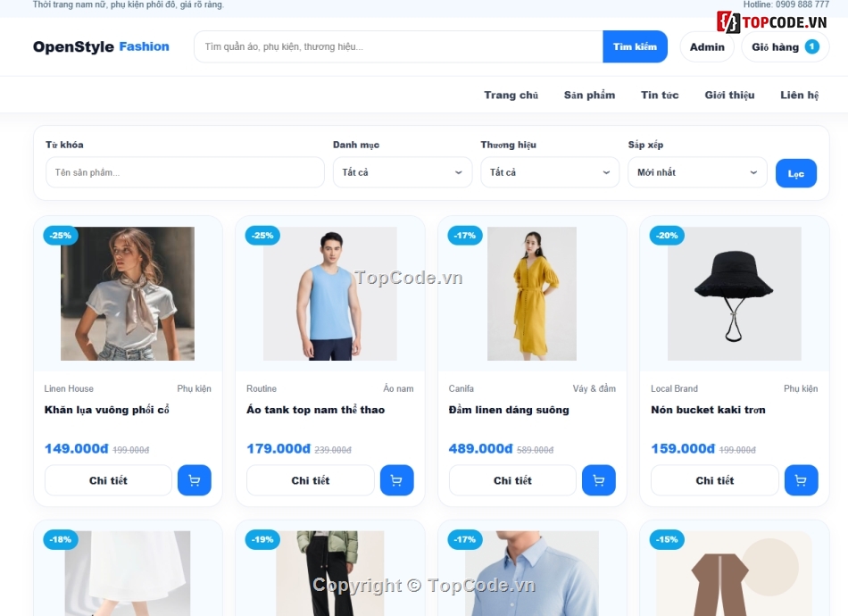This screenshot has width=848, height=616.
Task: Click the Routine brand label
Action: click(262, 388)
